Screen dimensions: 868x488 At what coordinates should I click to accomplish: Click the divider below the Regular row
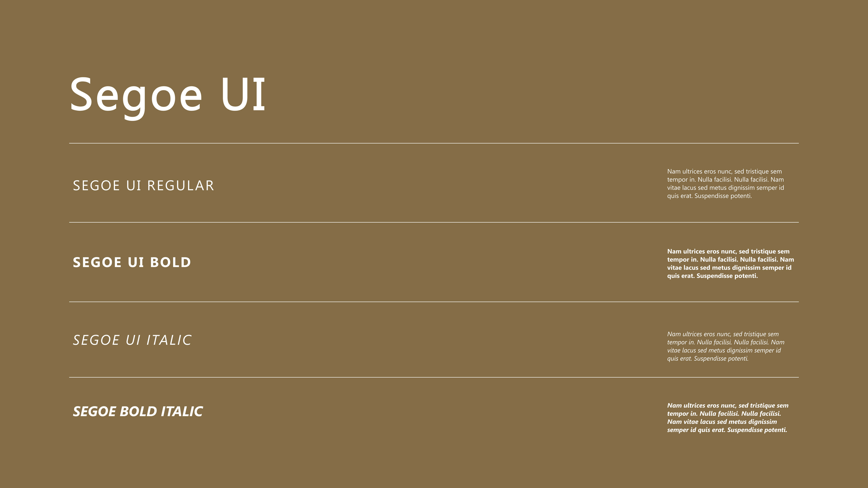[434, 222]
